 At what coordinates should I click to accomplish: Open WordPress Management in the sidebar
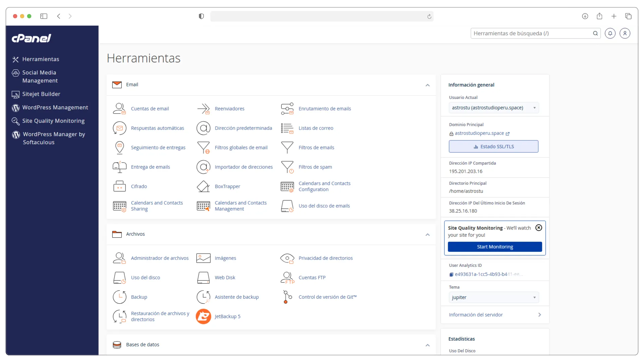click(x=55, y=107)
